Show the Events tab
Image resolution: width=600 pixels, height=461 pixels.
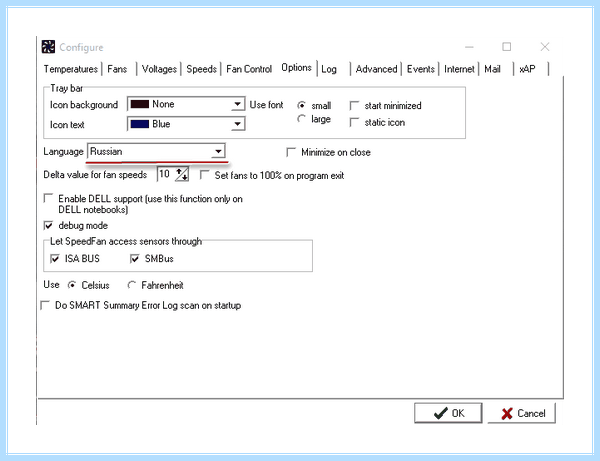point(421,69)
